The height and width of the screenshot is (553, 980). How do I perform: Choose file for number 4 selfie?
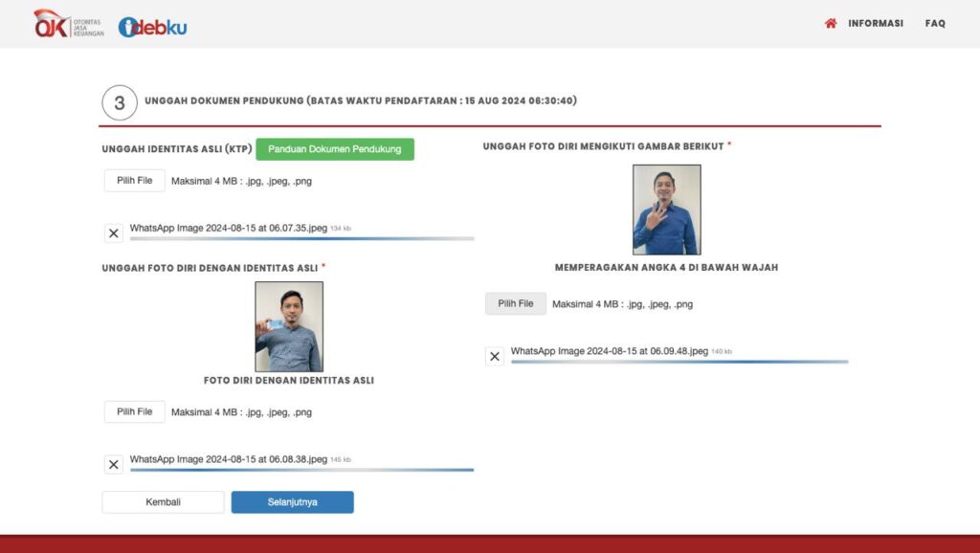516,303
